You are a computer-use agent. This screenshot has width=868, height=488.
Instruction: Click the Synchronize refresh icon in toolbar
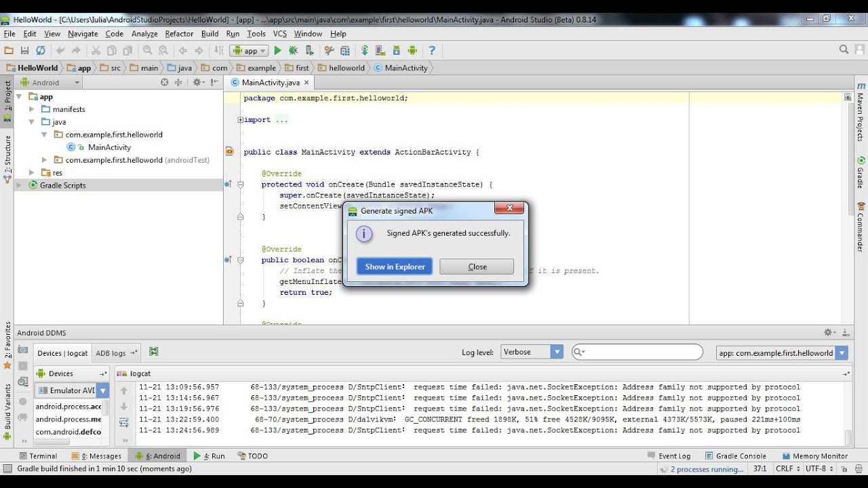[x=41, y=50]
